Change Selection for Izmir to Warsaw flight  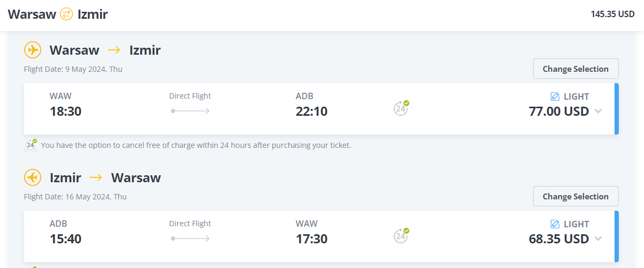coord(575,196)
